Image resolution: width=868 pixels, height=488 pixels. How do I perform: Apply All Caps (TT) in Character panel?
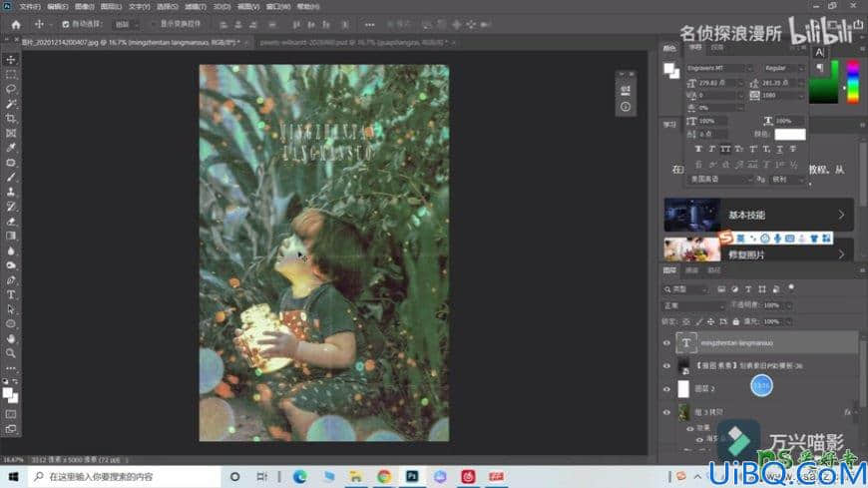725,149
